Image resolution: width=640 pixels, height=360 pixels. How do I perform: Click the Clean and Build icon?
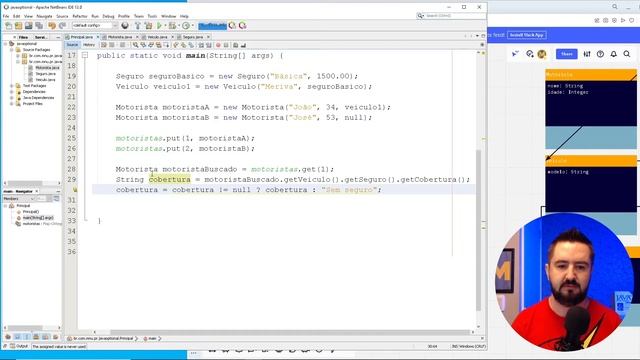[148, 26]
